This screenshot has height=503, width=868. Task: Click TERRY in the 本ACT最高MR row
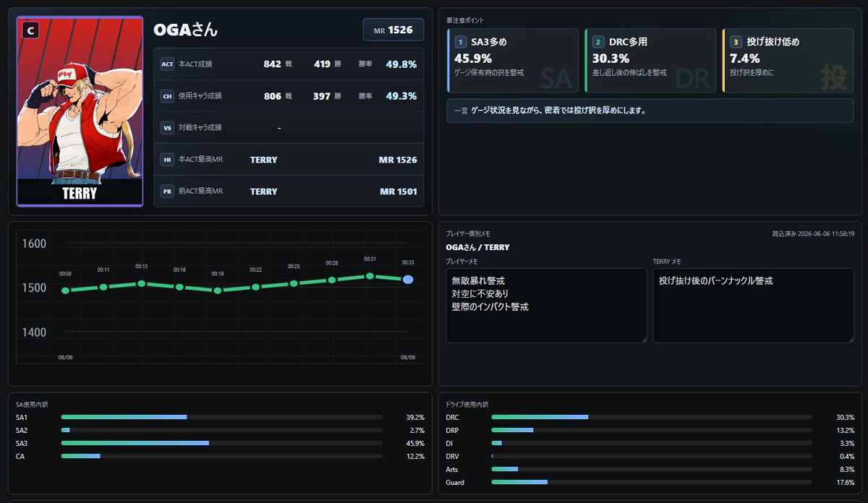263,160
